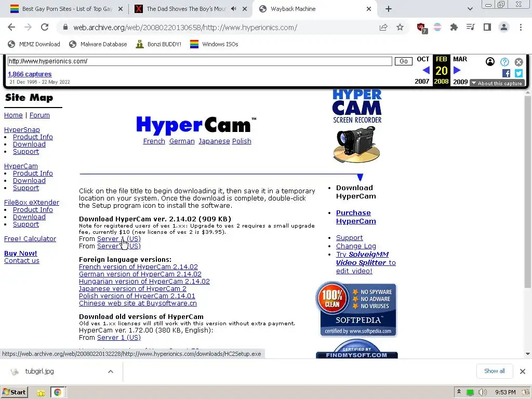The image size is (532, 399).
Task: Open HyperSnap Product Info link
Action: [33, 137]
